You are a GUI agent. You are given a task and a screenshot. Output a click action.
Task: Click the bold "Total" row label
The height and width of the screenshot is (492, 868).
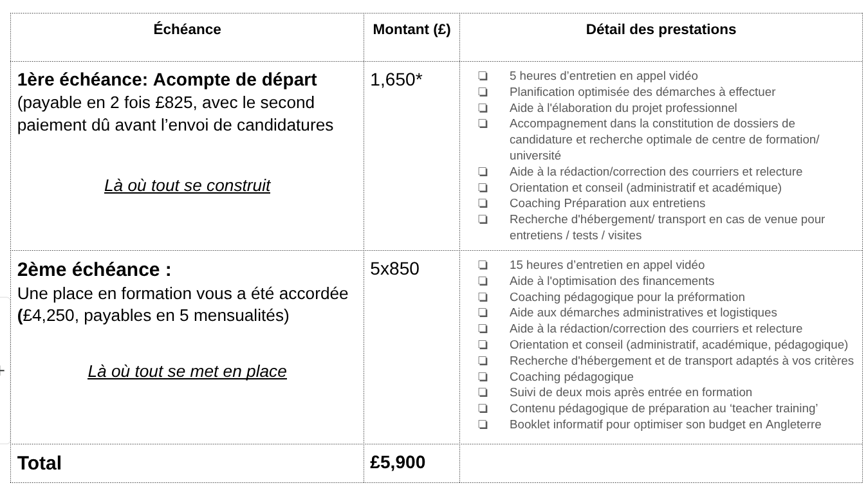[x=39, y=463]
